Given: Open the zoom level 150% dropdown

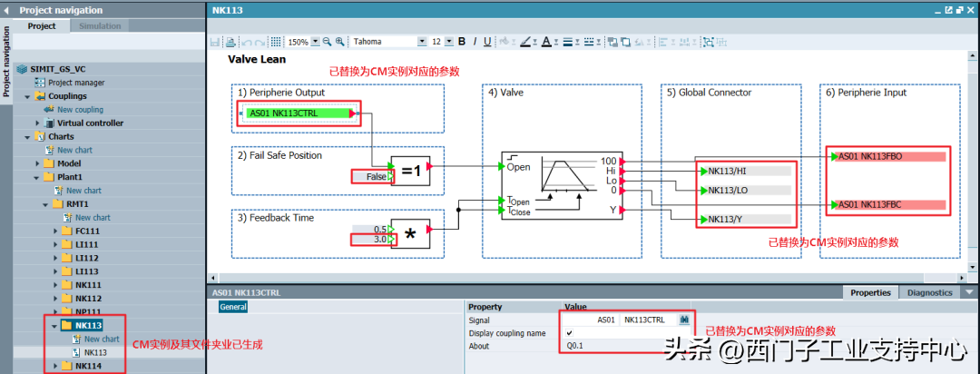Looking at the screenshot, I should (x=315, y=42).
